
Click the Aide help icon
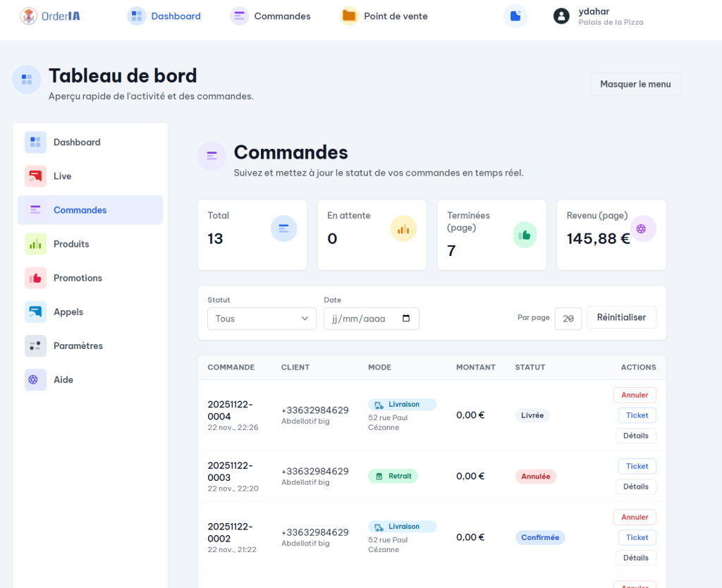click(x=35, y=379)
